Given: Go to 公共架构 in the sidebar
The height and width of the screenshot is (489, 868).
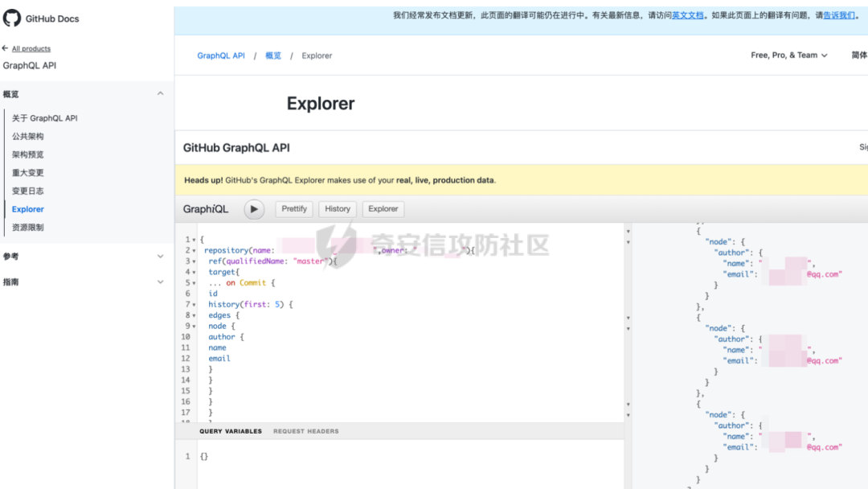Looking at the screenshot, I should click(27, 136).
